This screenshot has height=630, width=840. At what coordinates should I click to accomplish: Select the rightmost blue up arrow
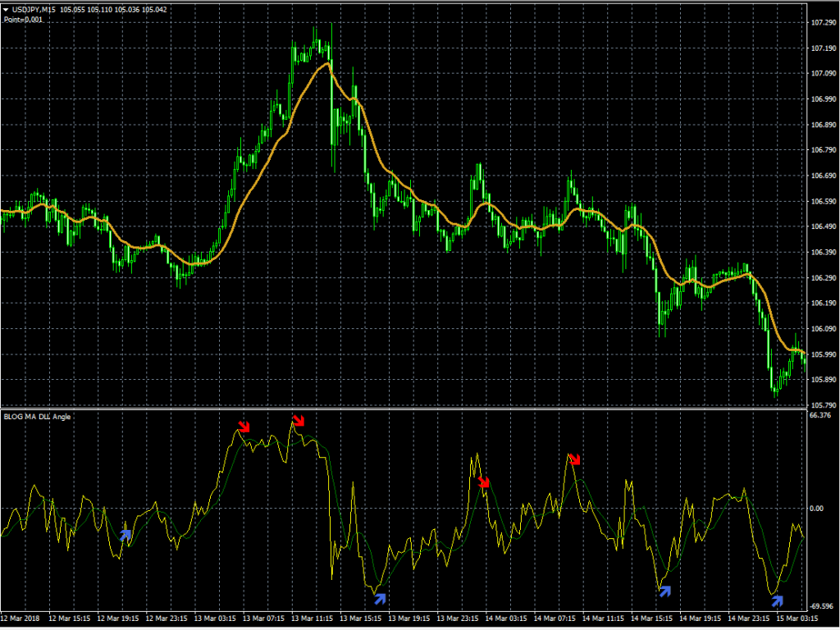point(777,600)
